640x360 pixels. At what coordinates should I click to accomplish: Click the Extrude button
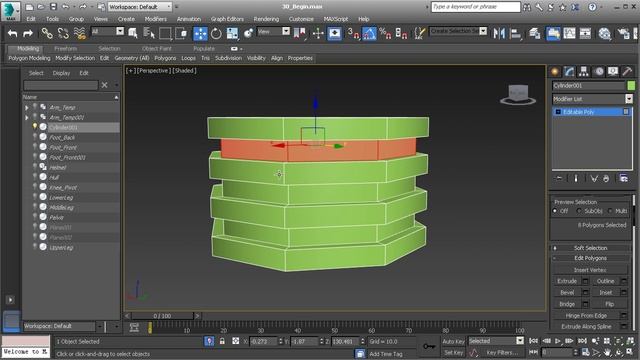coord(567,281)
